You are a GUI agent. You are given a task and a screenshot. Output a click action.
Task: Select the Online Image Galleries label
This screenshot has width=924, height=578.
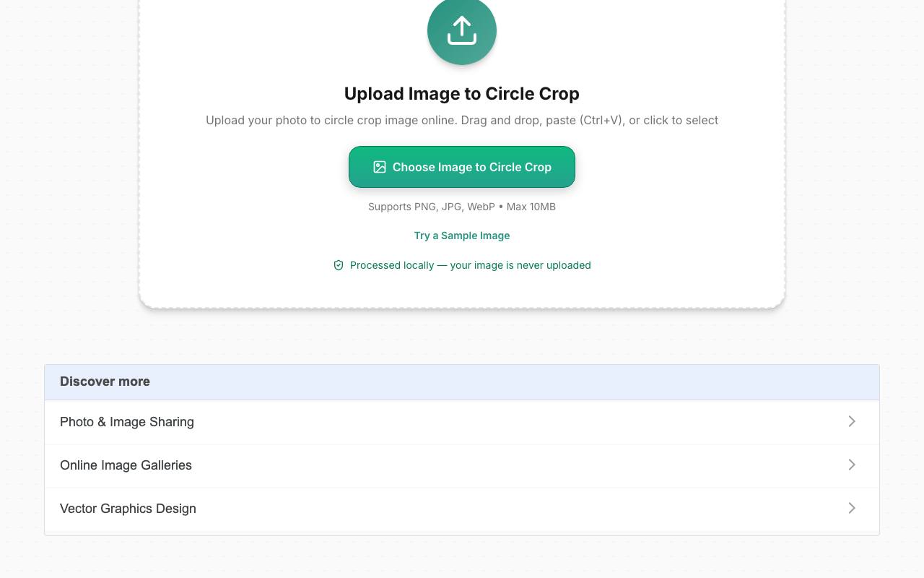(x=126, y=465)
